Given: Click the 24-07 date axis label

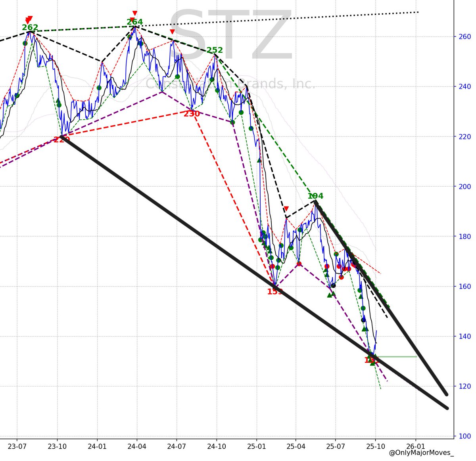Looking at the screenshot, I should [177, 446].
